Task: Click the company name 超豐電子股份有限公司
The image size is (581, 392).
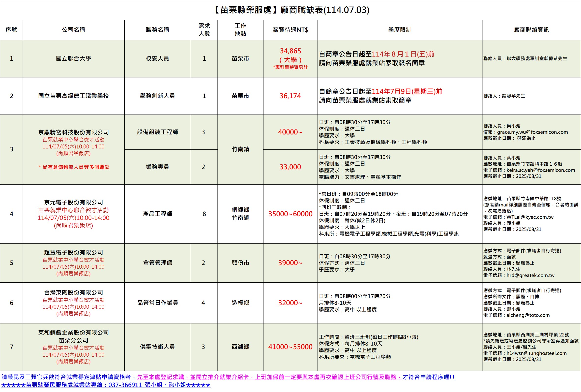Action: [x=73, y=252]
